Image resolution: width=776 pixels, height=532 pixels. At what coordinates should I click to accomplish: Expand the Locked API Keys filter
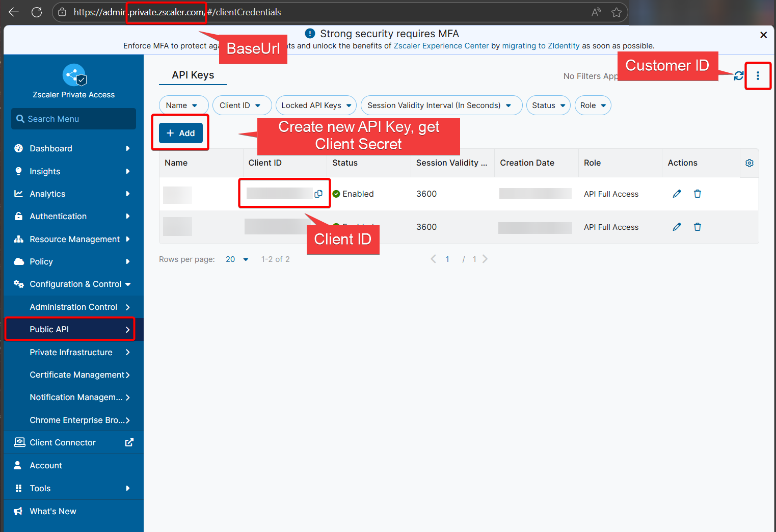[x=316, y=105]
